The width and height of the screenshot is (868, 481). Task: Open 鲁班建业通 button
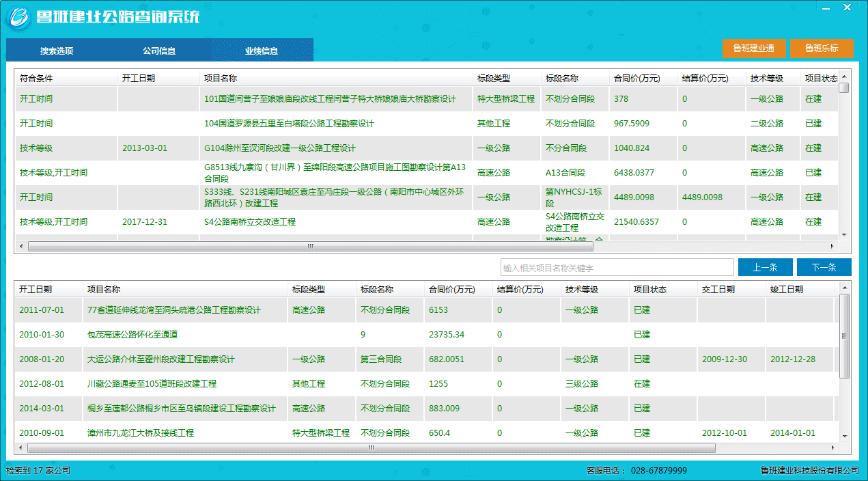coord(753,49)
